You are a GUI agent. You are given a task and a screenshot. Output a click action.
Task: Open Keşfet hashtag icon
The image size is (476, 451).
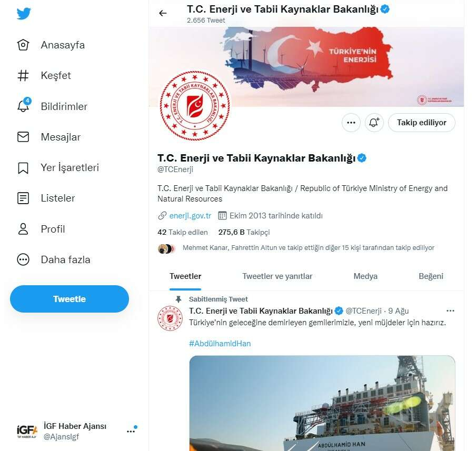point(23,75)
